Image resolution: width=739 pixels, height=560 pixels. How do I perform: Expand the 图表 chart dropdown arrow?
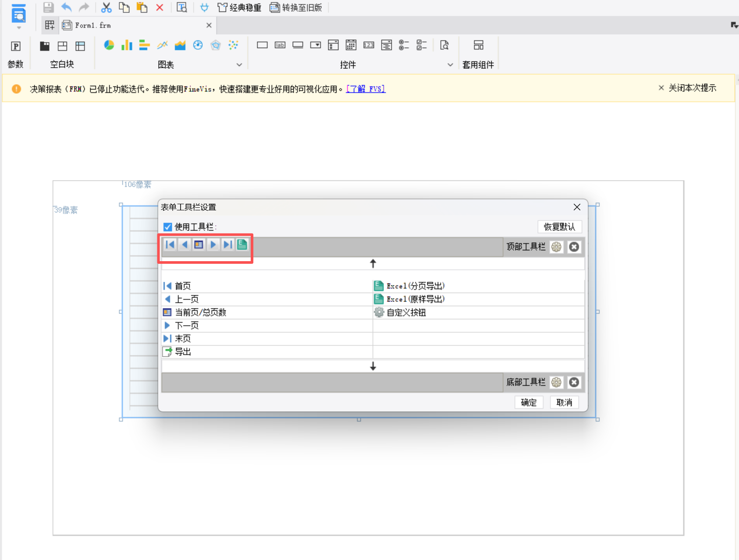(239, 65)
